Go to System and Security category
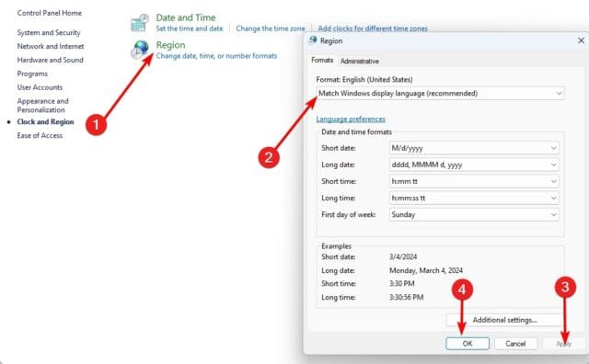 49,33
